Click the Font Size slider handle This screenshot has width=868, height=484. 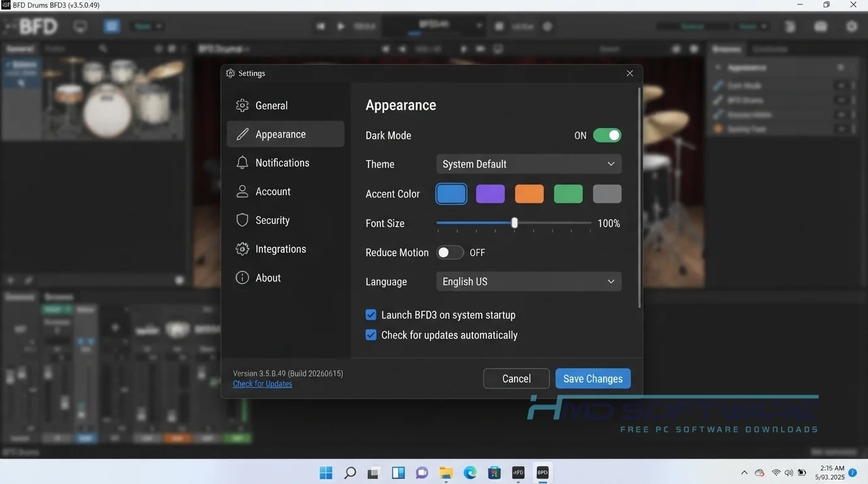pyautogui.click(x=515, y=223)
